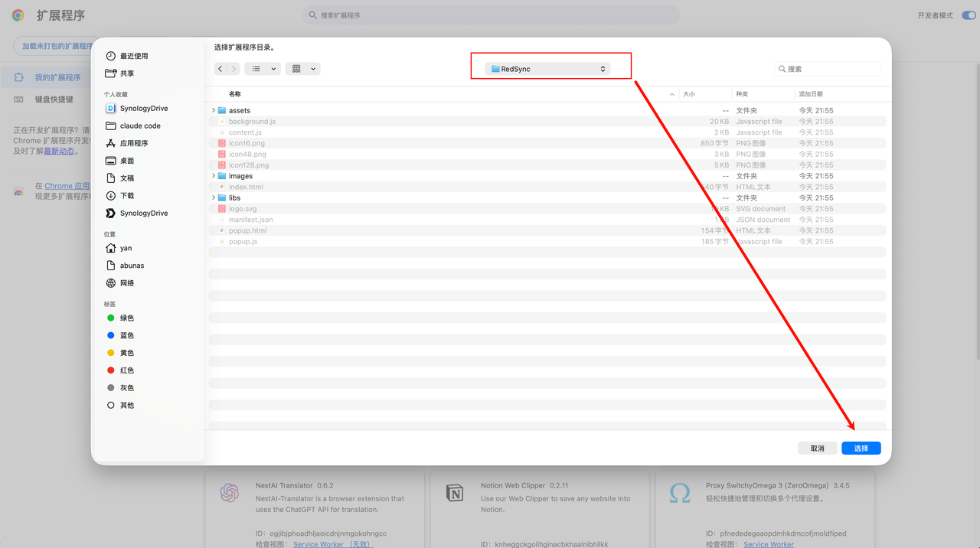The image size is (980, 548).
Task: Expand the assets folder disclosure triangle
Action: click(214, 111)
